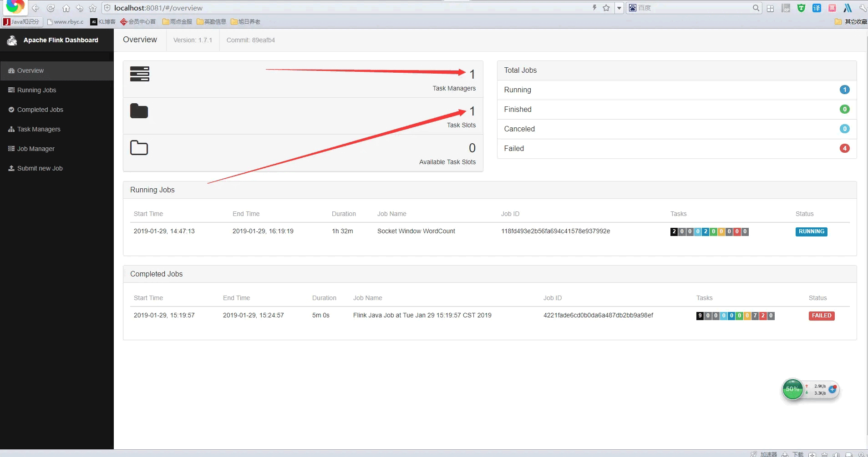Click the Baidu paw search engine icon
This screenshot has width=868, height=457.
633,8
